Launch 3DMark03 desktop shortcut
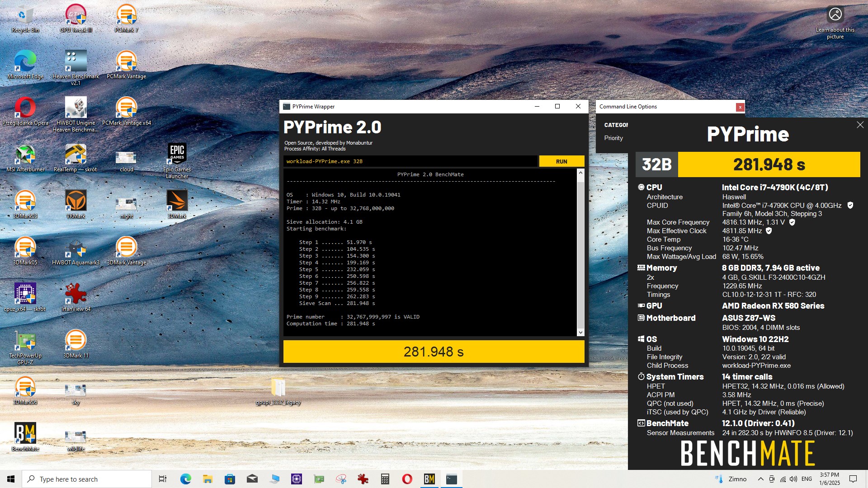This screenshot has height=488, width=868. (x=25, y=205)
